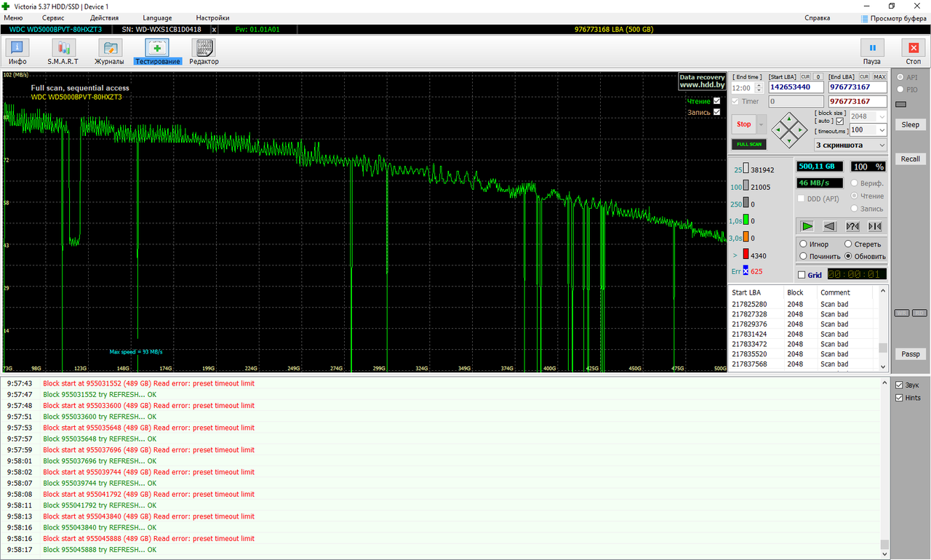Click the down arrow of the diamond navigator
The width and height of the screenshot is (931, 560).
coord(788,140)
